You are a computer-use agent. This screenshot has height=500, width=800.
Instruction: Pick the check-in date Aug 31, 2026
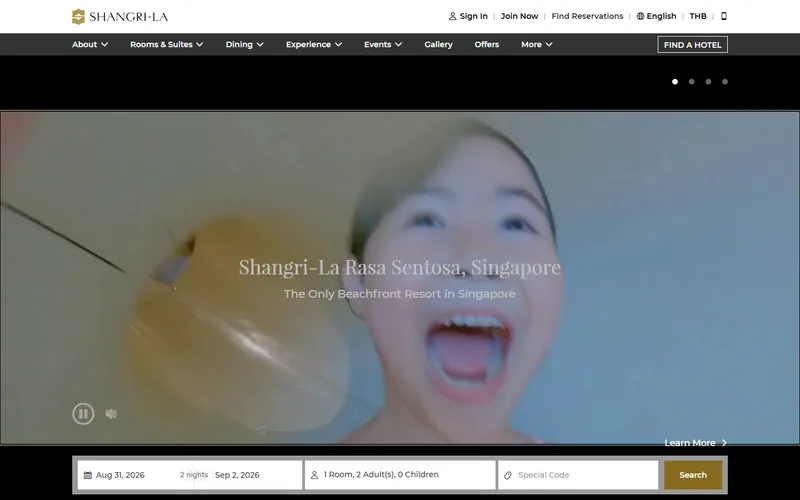click(120, 475)
